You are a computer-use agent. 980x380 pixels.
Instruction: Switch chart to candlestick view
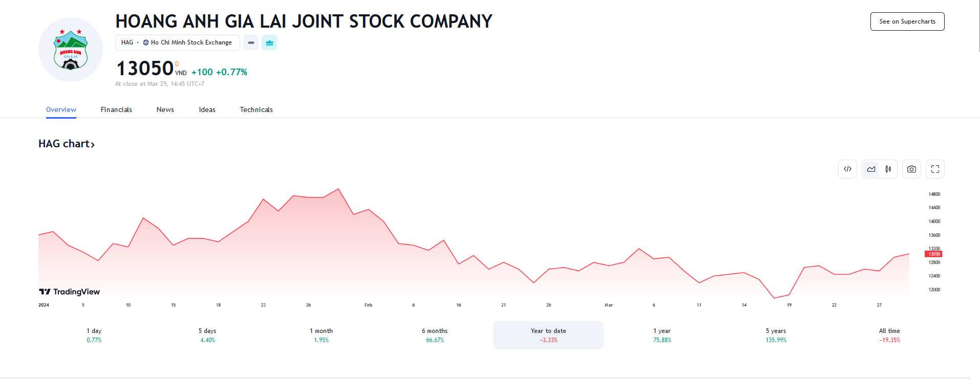(x=888, y=169)
